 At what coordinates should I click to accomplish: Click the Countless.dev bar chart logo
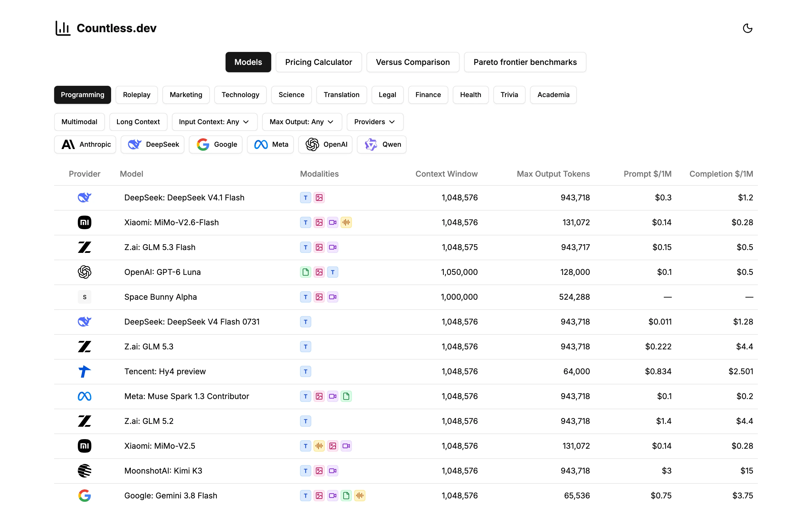click(63, 28)
